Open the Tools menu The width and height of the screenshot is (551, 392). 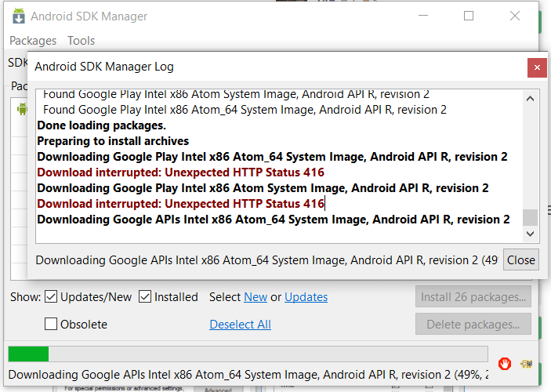point(82,41)
